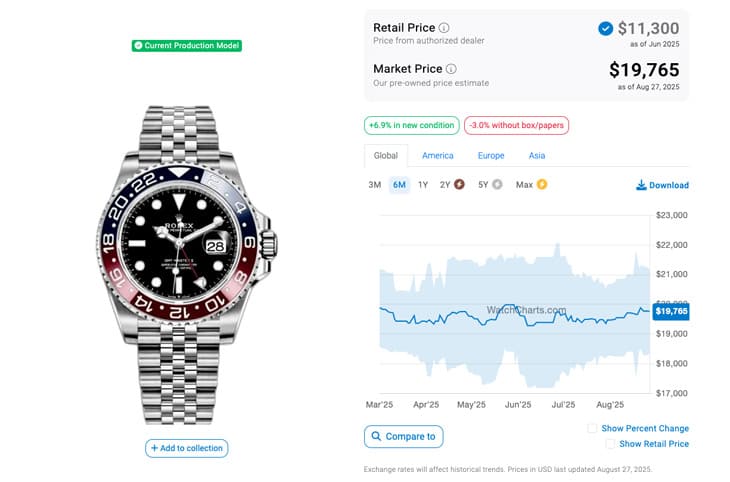Click the download arrow icon
Viewport: 730px width, 482px height.
point(641,185)
